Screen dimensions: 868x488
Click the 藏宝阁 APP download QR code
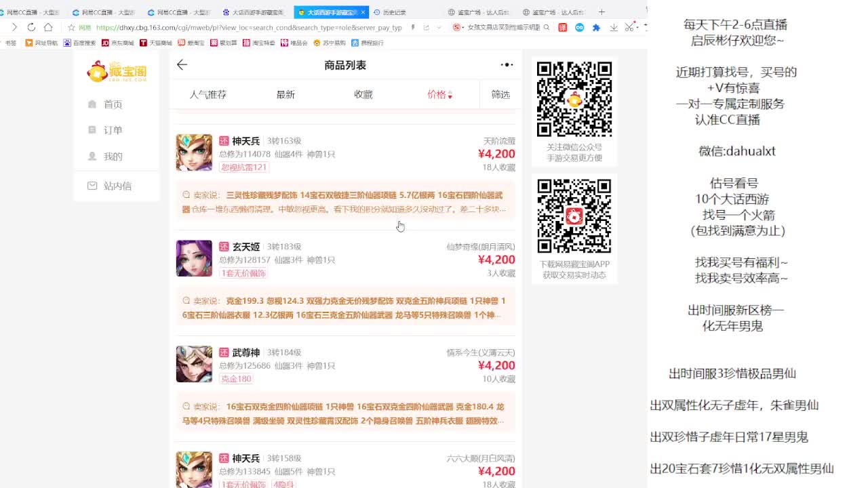click(574, 216)
